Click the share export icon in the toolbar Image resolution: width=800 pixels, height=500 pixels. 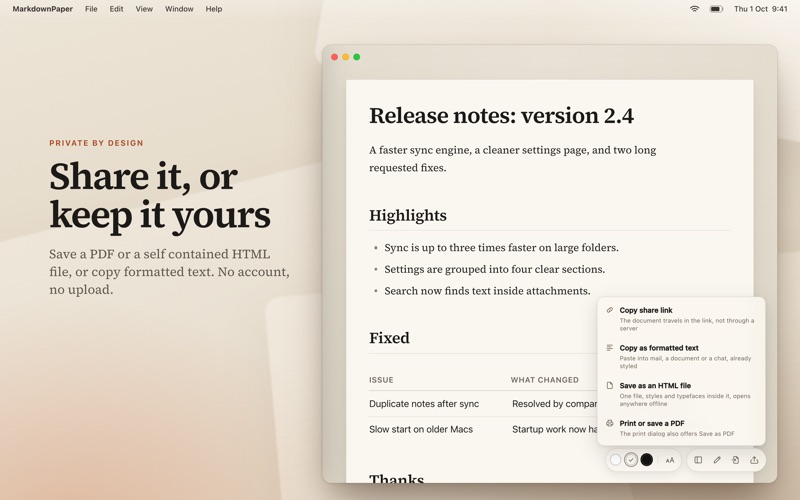click(x=754, y=460)
